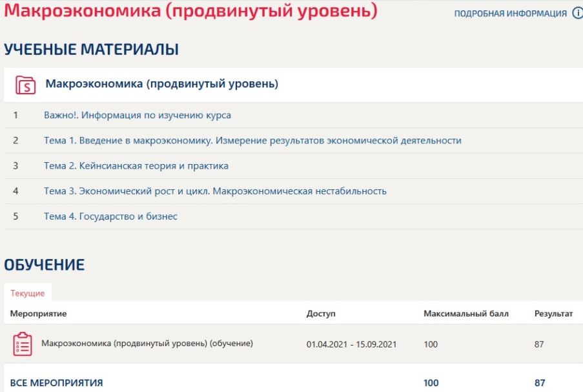
Task: Click row number 1 in materials list
Action: click(15, 115)
